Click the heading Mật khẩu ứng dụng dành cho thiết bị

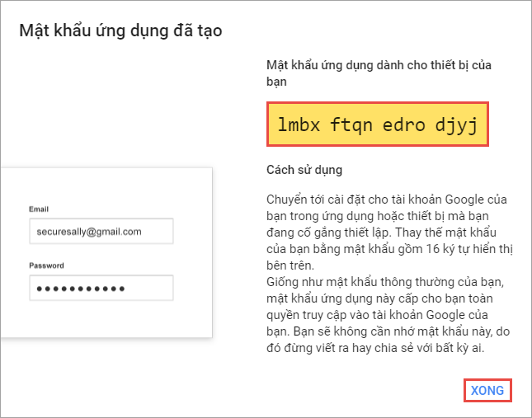379,73
